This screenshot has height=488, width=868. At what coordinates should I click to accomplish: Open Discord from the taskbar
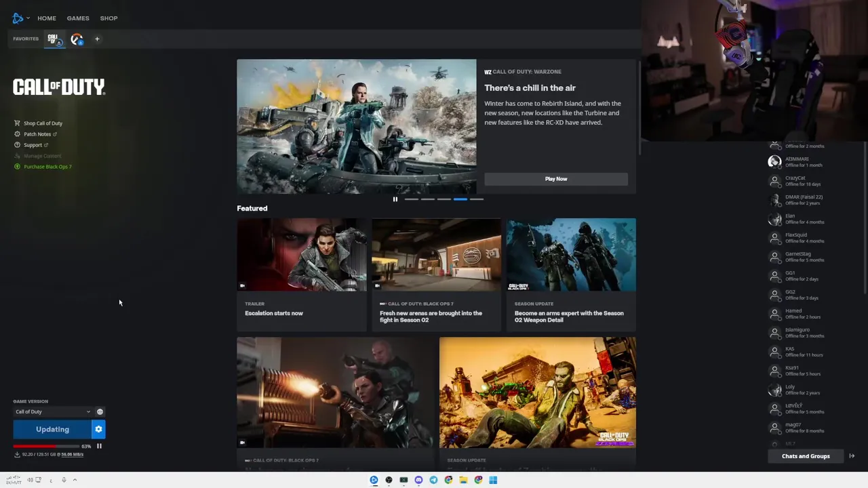[418, 480]
